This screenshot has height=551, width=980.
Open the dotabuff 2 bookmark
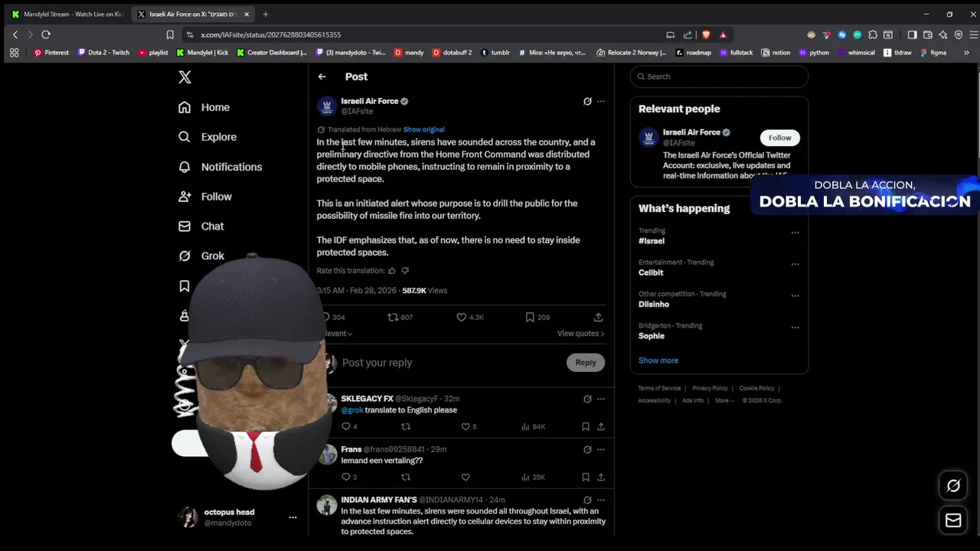452,53
